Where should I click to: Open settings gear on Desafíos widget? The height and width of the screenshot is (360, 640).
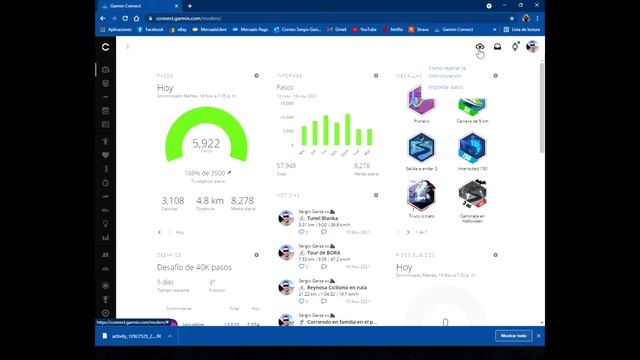click(x=256, y=255)
